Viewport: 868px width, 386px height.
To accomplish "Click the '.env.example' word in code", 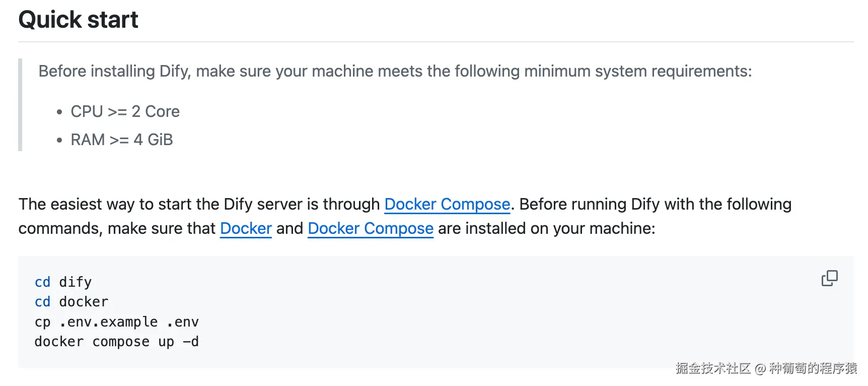I will click(x=108, y=322).
